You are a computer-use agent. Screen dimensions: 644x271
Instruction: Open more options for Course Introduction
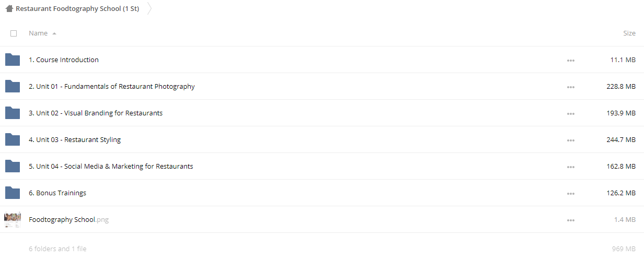[570, 61]
